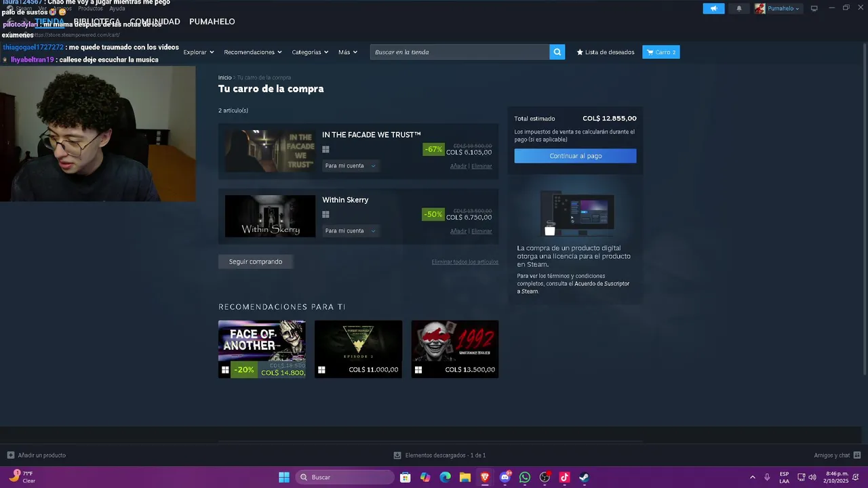Launch Copilot from the taskbar
Viewport: 868px width, 488px height.
click(x=425, y=477)
